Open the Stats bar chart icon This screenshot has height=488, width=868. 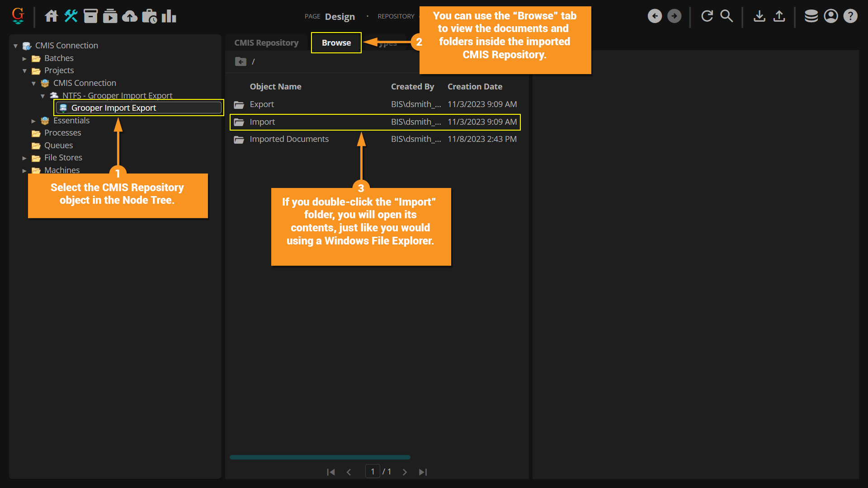point(169,16)
